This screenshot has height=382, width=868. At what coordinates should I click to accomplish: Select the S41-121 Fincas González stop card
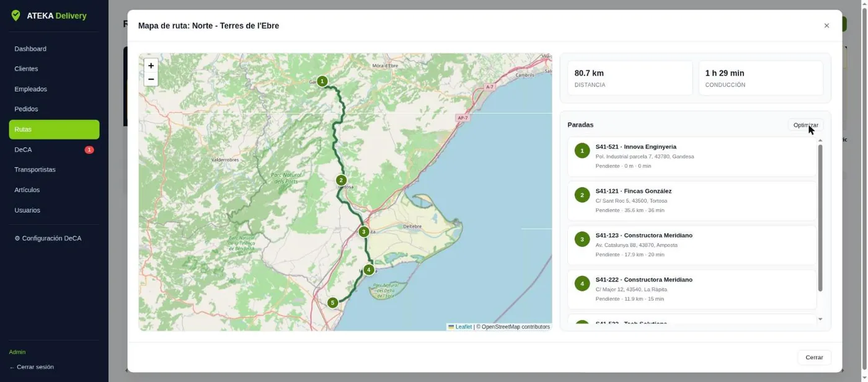pyautogui.click(x=692, y=201)
